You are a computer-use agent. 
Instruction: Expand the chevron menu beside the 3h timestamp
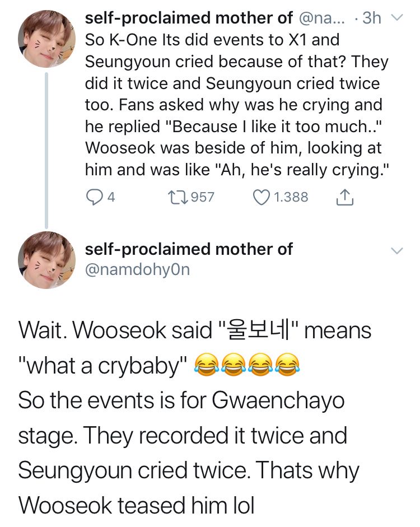(x=396, y=18)
